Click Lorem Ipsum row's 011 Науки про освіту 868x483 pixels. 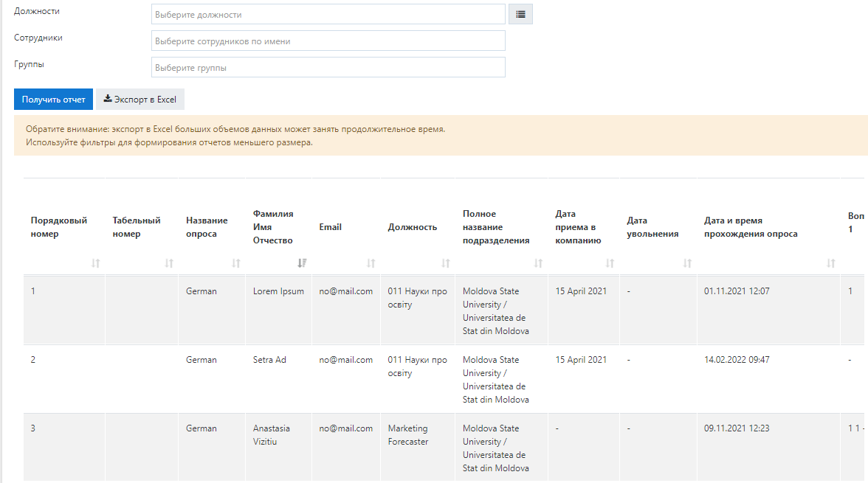pos(418,298)
